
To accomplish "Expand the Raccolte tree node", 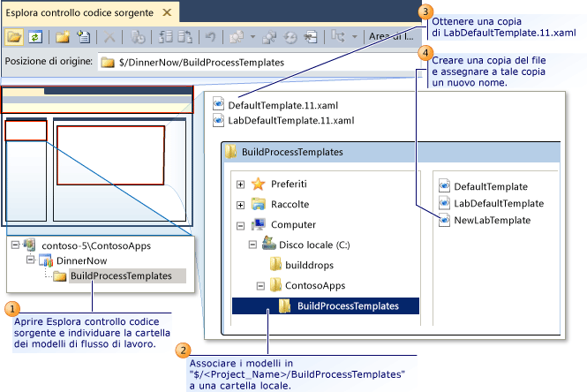I will tap(240, 205).
